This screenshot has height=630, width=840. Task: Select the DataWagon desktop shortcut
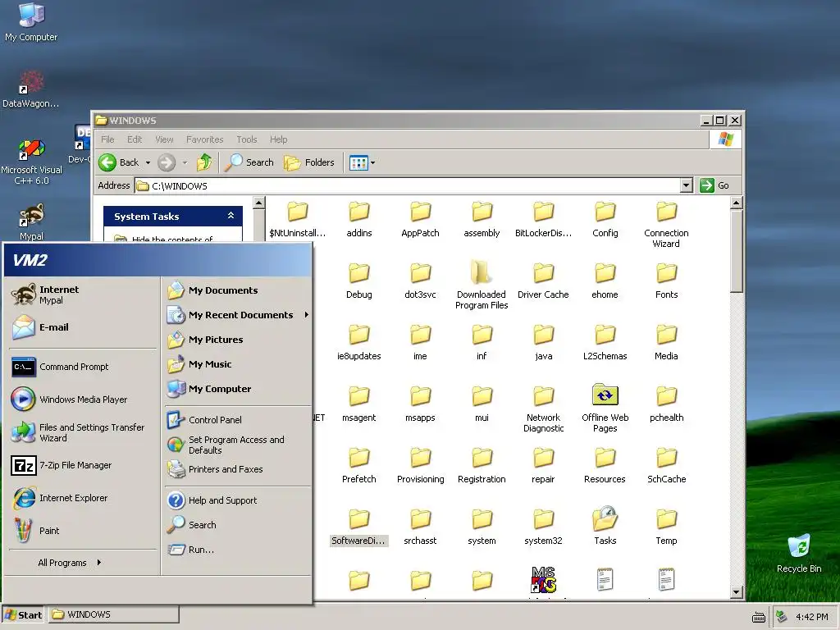pos(30,89)
